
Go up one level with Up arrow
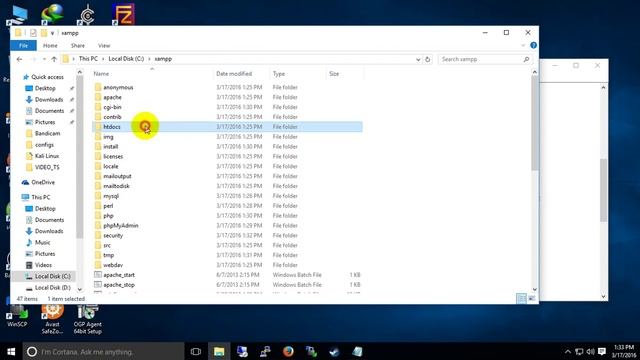coord(54,59)
